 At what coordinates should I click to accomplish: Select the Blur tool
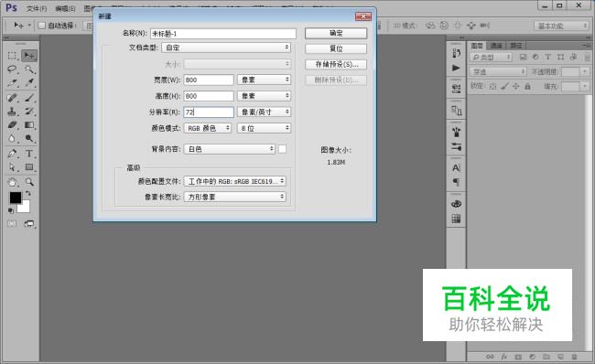click(12, 138)
